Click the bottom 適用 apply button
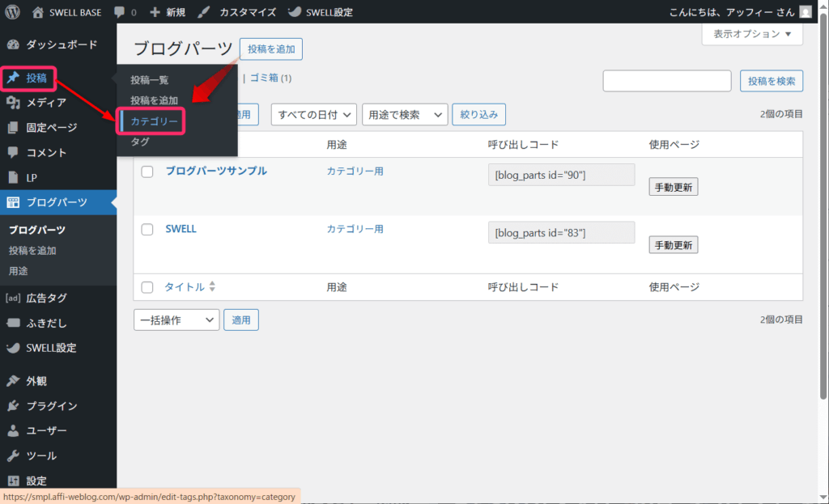The height and width of the screenshot is (504, 829). click(241, 320)
